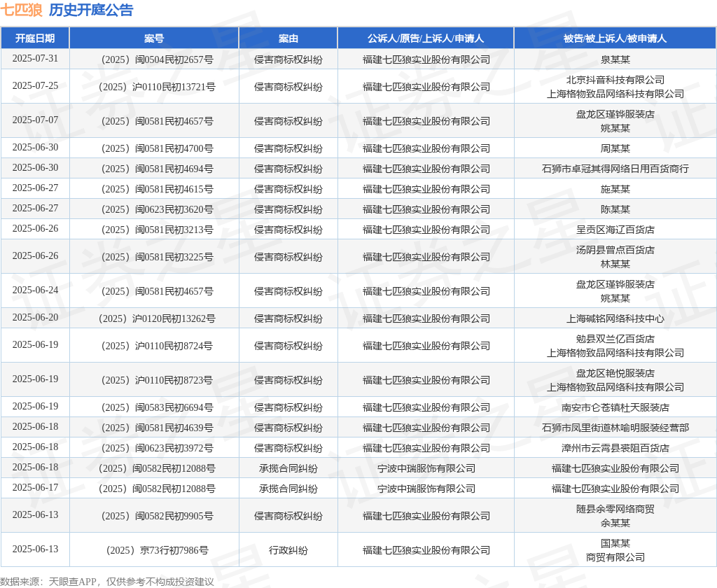Screen dimensions: 717x588
Task: Click 承揽合同纠纷 in the 2025-06-18 row
Action: pos(288,469)
